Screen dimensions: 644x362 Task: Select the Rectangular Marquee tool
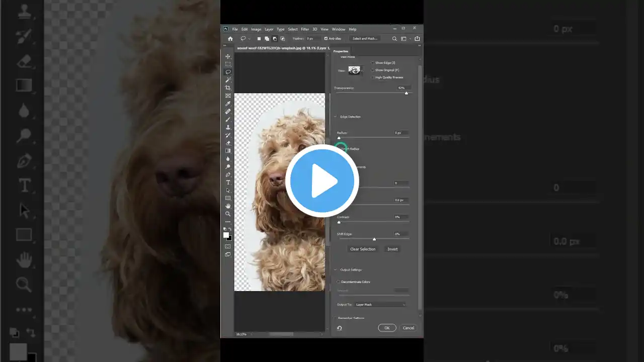(228, 64)
